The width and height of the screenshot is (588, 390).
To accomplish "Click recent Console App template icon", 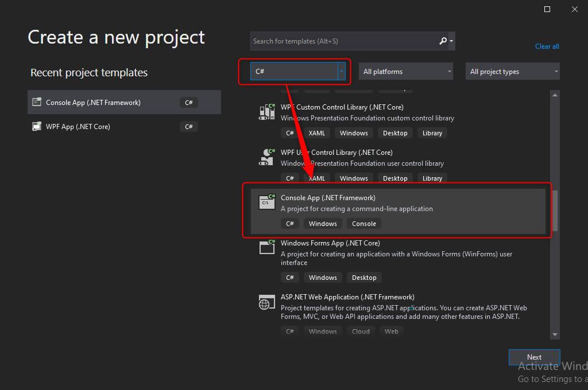I will [37, 103].
